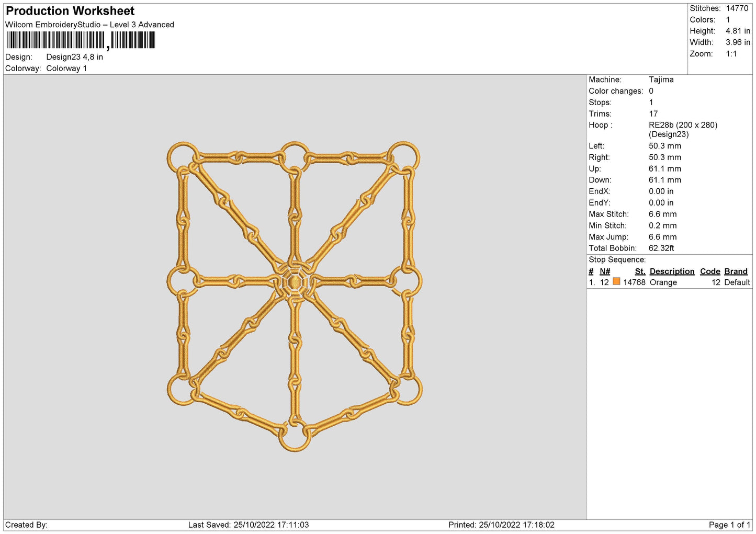Click the Page 1 of 1 indicator

pos(729,525)
